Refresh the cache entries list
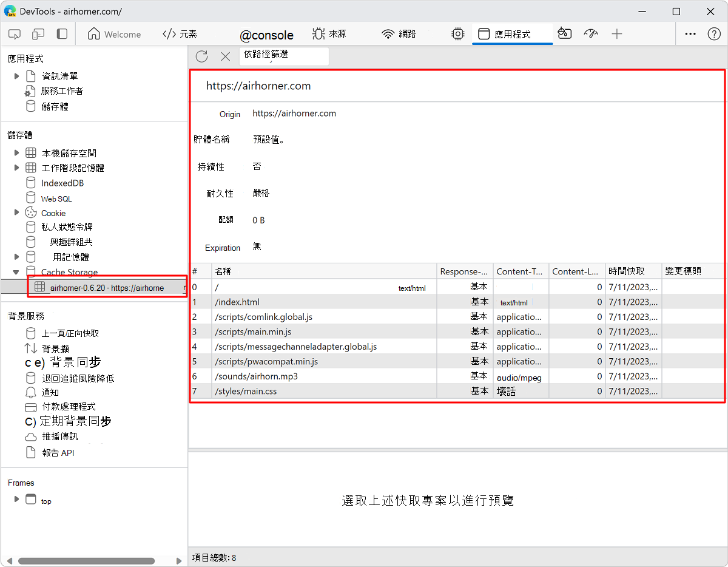The width and height of the screenshot is (728, 567). (202, 56)
